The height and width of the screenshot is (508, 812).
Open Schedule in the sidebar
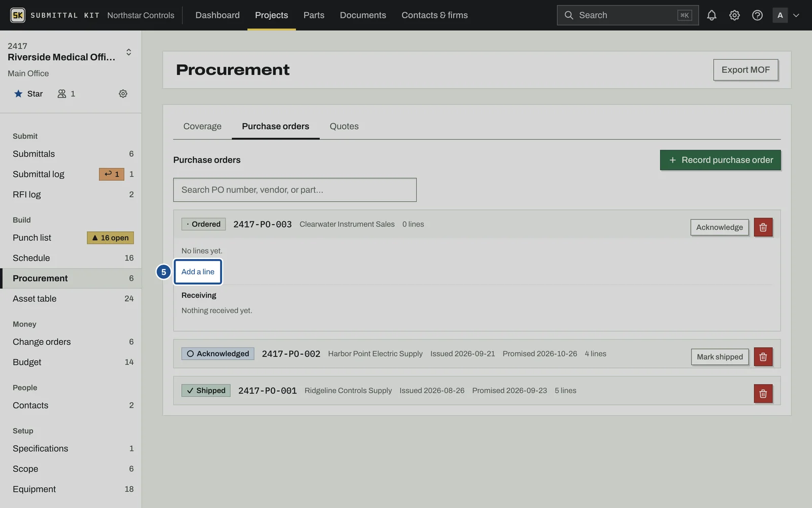[x=71, y=258]
